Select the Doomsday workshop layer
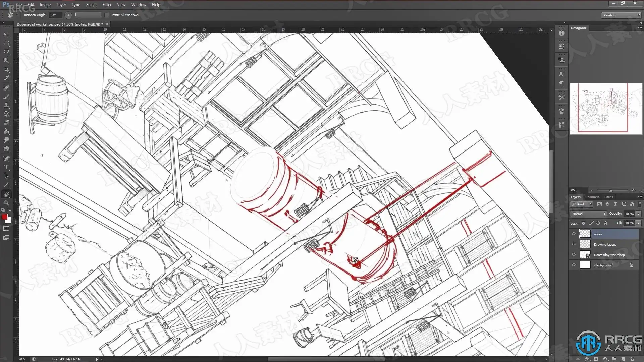The height and width of the screenshot is (362, 644). [x=609, y=255]
